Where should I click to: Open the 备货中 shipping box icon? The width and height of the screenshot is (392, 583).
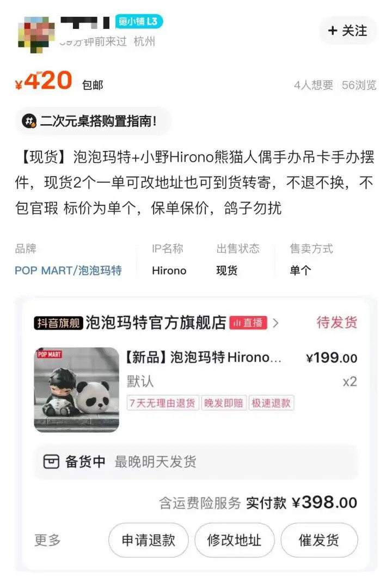(51, 461)
